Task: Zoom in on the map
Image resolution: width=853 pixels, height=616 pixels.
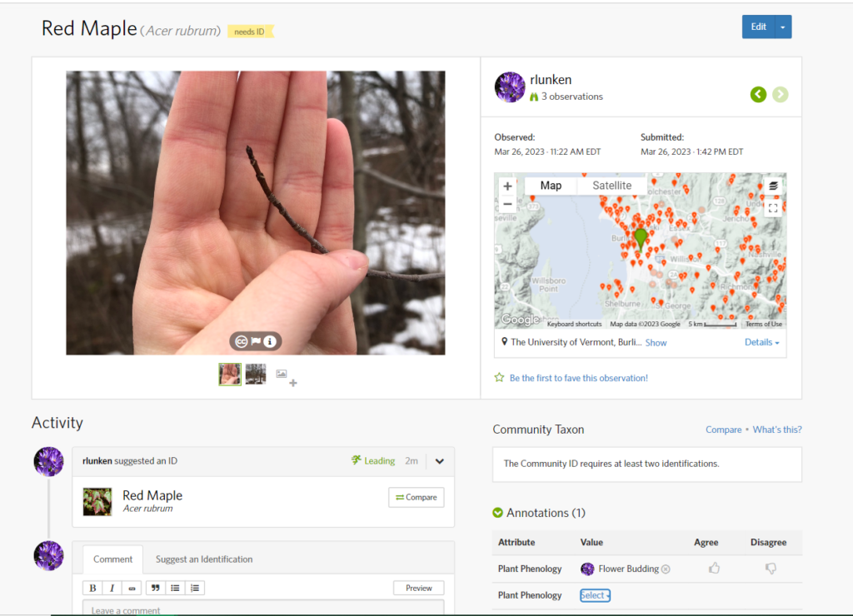Action: tap(507, 186)
